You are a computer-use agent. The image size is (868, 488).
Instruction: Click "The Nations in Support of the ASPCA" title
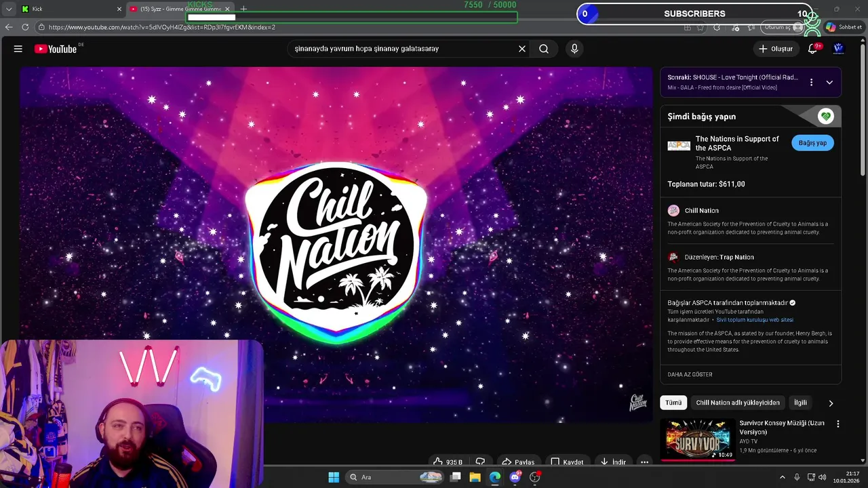pyautogui.click(x=737, y=143)
